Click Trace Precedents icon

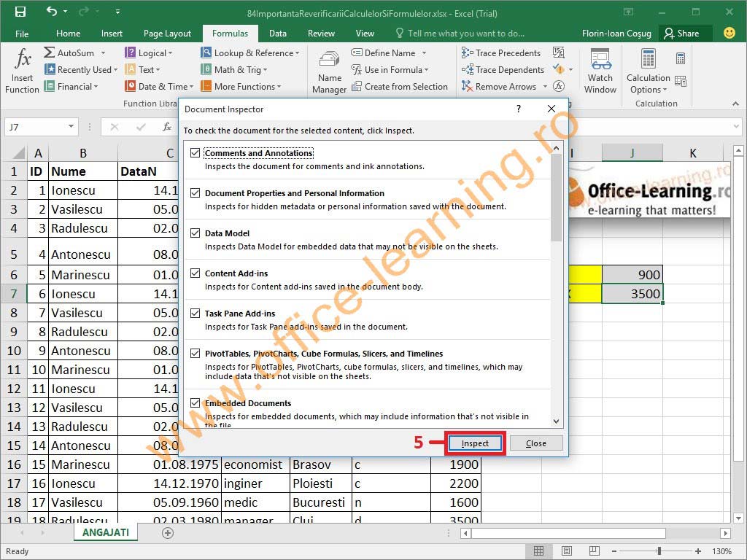pos(467,52)
